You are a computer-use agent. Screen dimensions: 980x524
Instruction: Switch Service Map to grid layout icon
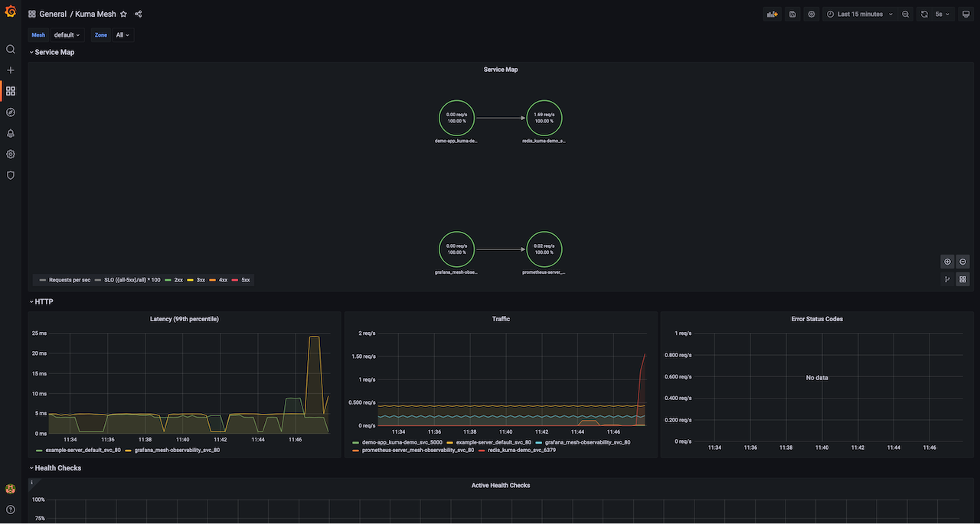[x=962, y=278]
